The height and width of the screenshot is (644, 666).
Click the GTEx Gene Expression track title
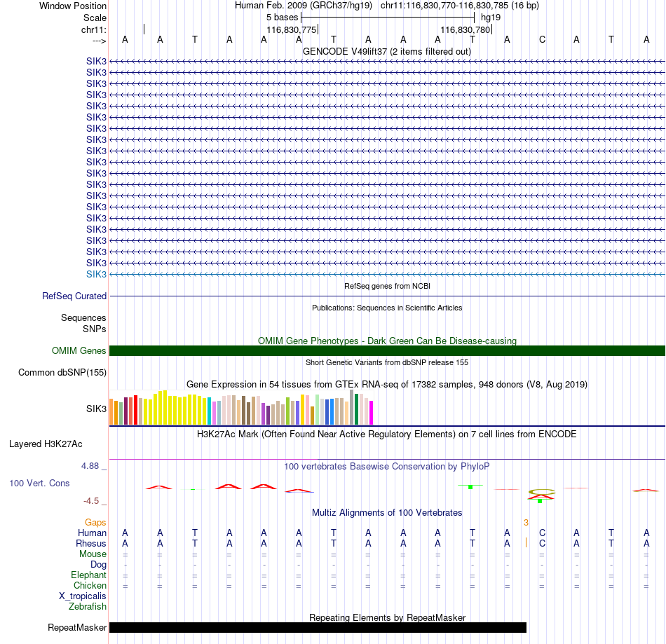click(387, 385)
